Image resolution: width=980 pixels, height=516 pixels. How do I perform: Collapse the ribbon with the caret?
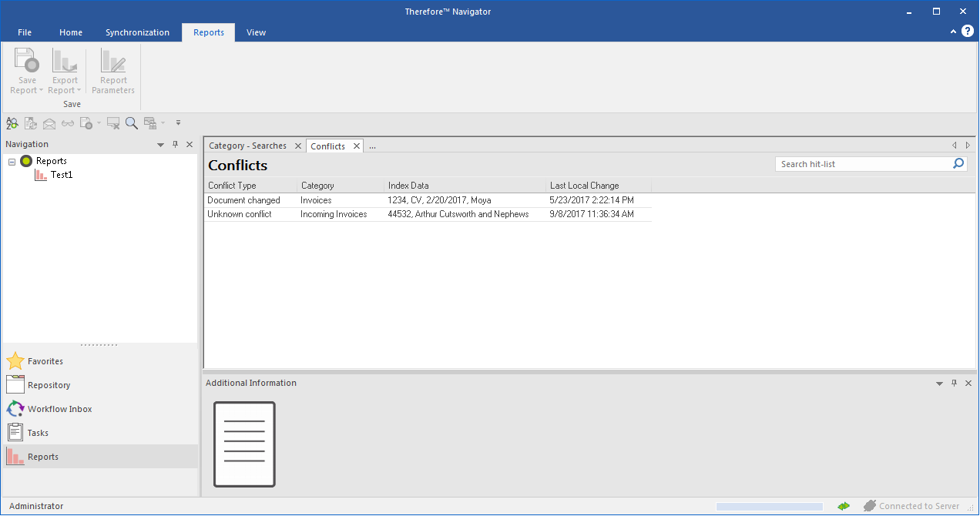tap(954, 32)
